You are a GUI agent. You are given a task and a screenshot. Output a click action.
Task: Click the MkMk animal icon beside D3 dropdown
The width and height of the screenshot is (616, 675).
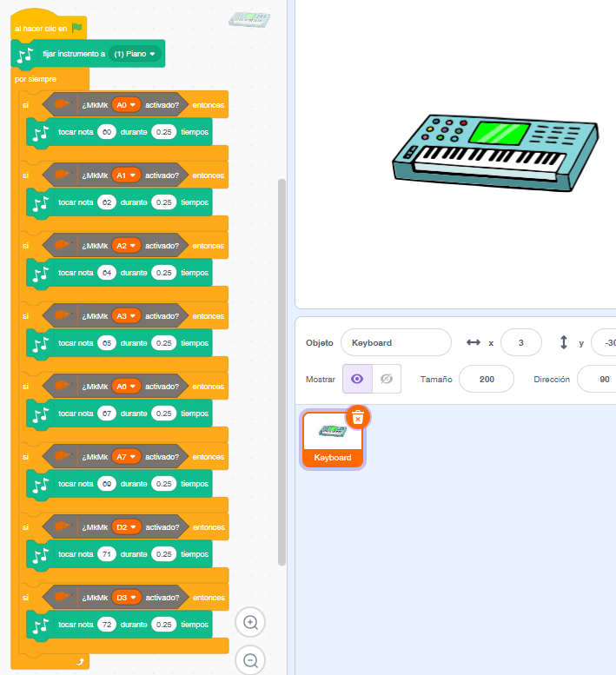point(63,597)
